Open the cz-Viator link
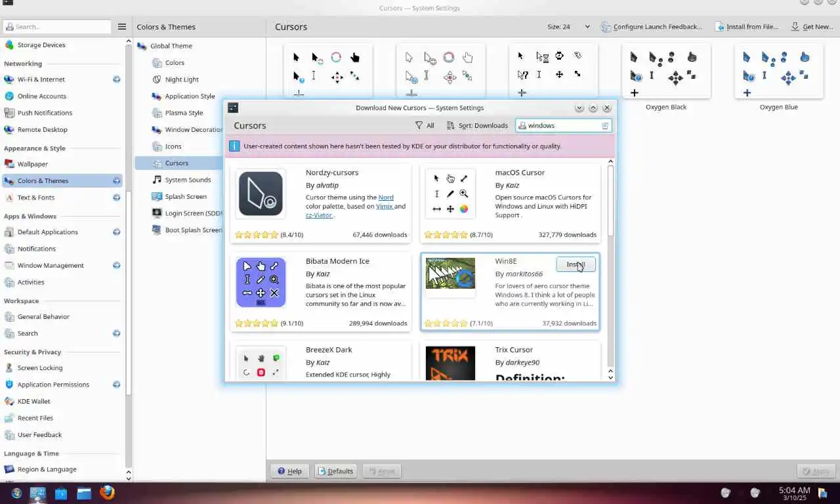The width and height of the screenshot is (840, 504). pos(319,215)
